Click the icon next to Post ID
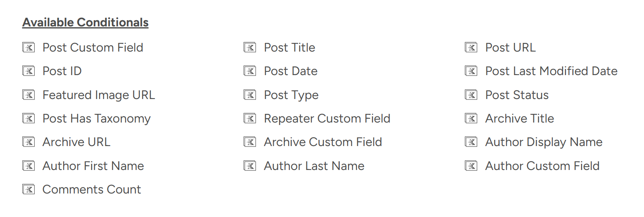The image size is (644, 217). (x=28, y=71)
